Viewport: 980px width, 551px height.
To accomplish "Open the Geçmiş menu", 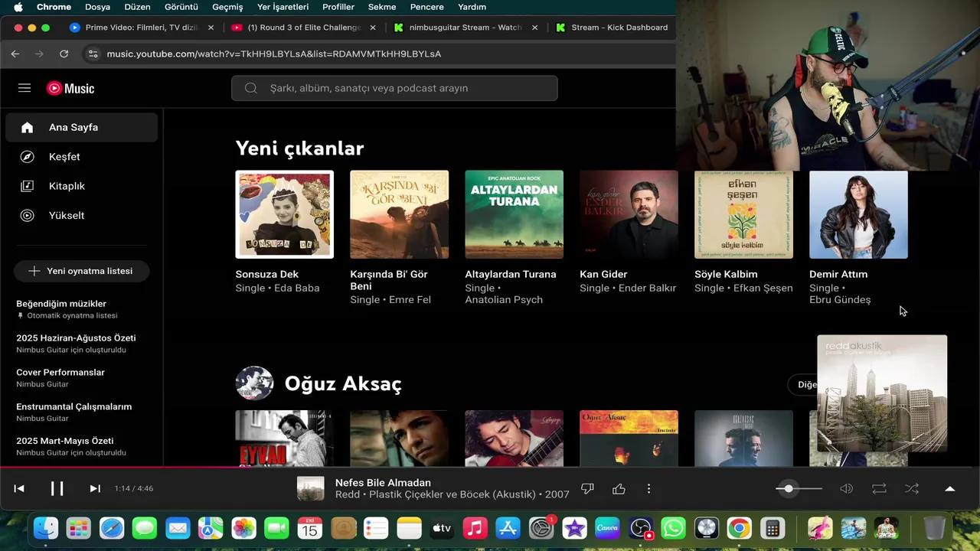I will [227, 7].
